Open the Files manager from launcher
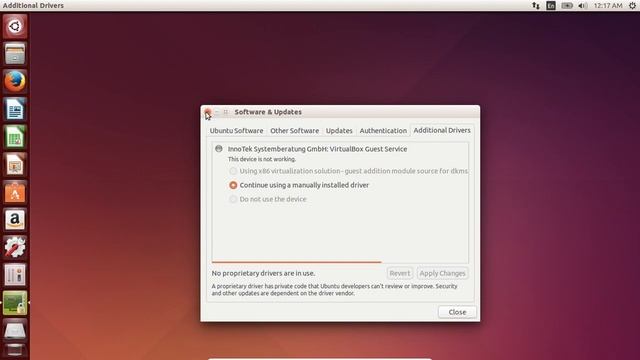 [15, 54]
